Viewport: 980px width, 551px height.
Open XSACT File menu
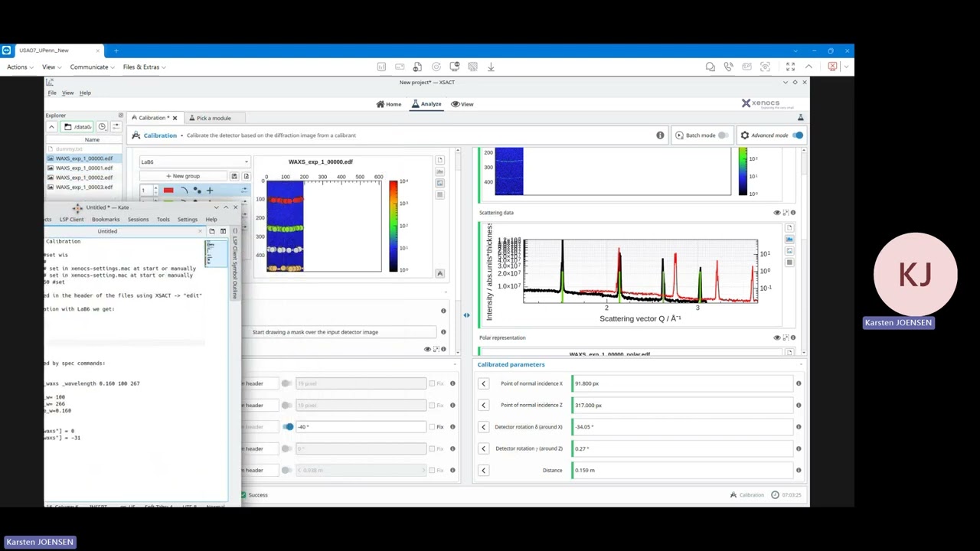click(x=52, y=93)
